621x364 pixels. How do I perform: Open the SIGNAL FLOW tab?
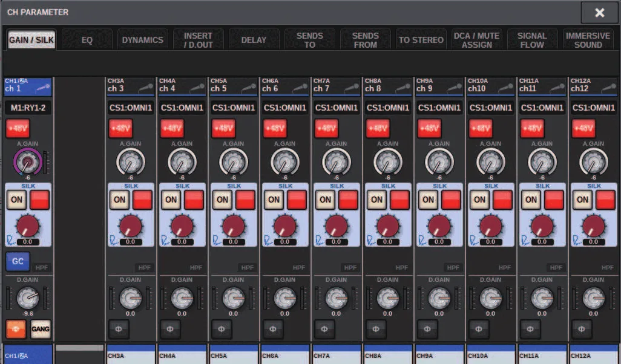pyautogui.click(x=532, y=40)
